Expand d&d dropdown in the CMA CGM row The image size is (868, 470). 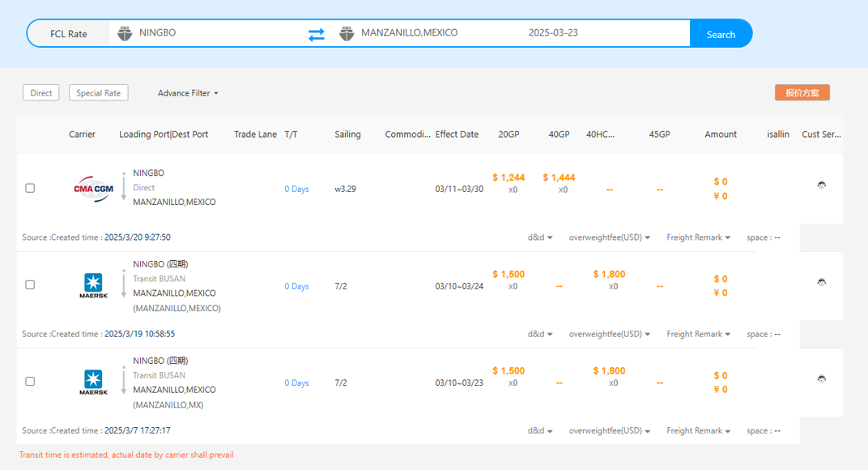tap(540, 237)
